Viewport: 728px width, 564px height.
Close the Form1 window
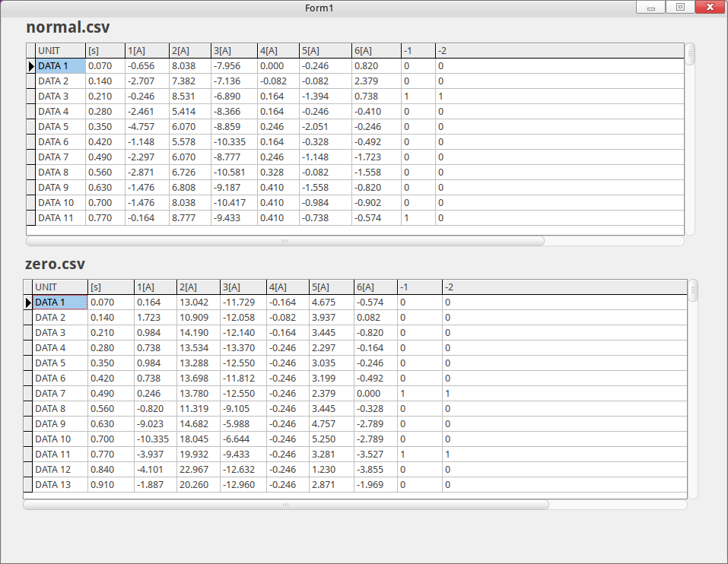tap(709, 8)
